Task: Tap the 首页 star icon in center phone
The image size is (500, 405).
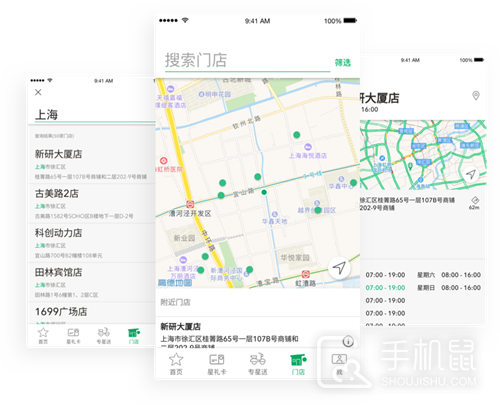Action: pyautogui.click(x=176, y=359)
